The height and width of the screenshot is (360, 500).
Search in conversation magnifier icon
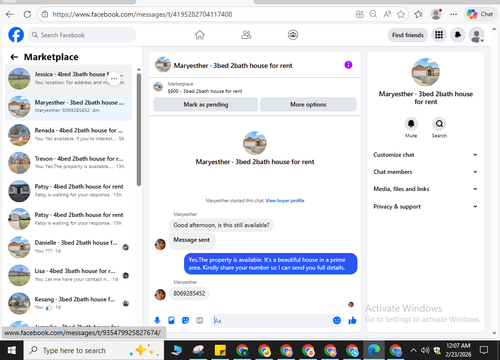[439, 124]
